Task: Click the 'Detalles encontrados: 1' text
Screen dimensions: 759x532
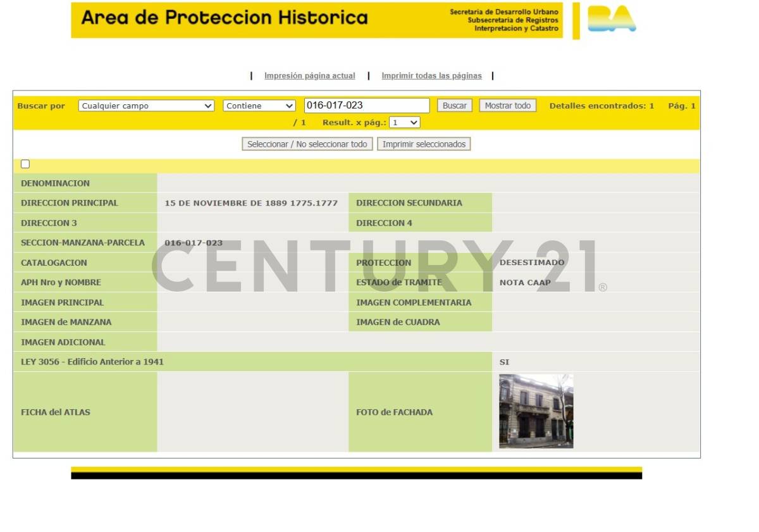Action: coord(602,106)
